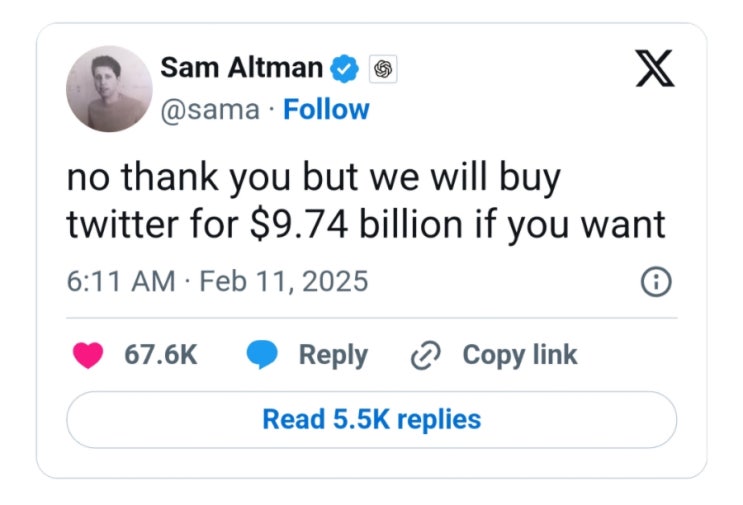Select the Reply text label

tap(333, 355)
